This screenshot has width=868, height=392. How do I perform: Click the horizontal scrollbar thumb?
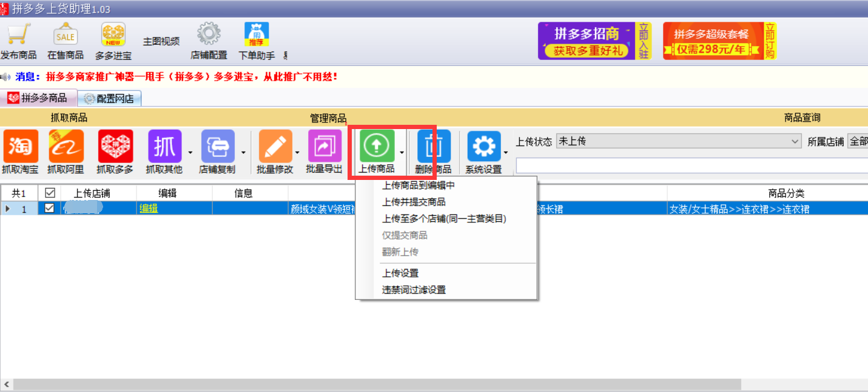pos(377,385)
